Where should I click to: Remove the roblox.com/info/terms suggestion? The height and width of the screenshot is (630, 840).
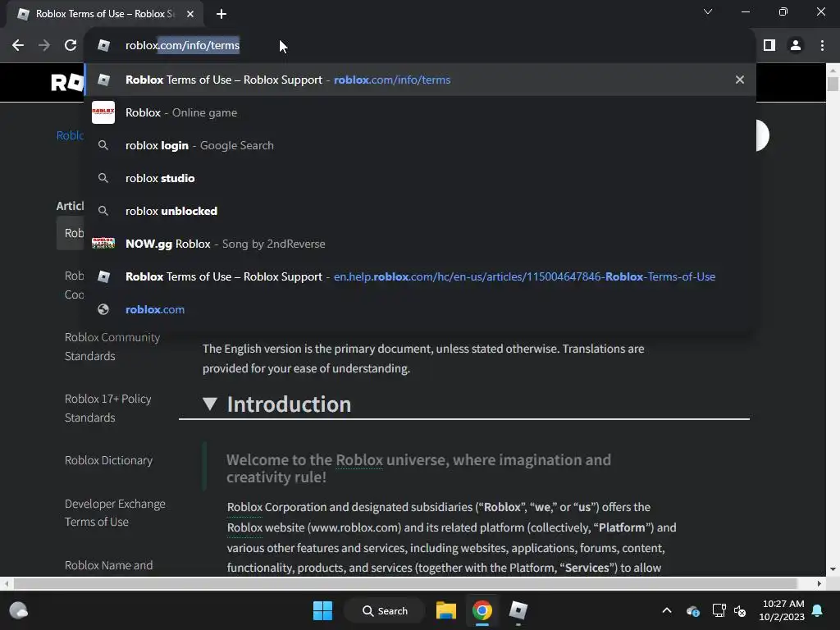pos(740,80)
